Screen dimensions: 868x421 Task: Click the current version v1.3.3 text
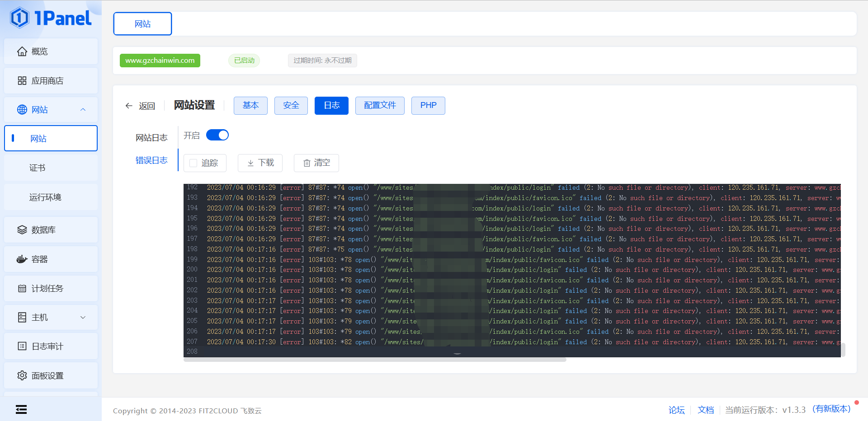[x=794, y=410]
